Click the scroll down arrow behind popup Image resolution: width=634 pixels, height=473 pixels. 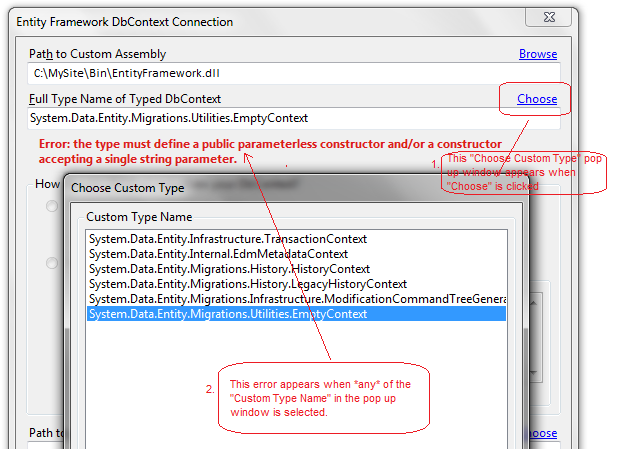coord(534,373)
